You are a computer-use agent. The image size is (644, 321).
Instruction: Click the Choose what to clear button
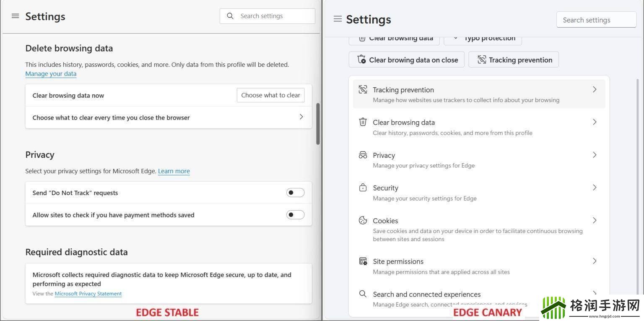(271, 95)
